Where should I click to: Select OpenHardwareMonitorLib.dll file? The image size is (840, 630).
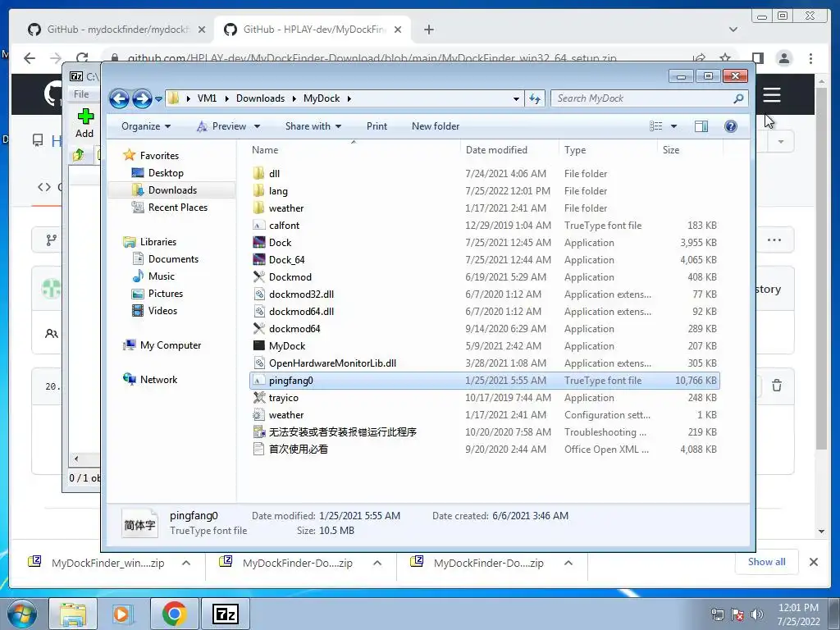(x=332, y=363)
